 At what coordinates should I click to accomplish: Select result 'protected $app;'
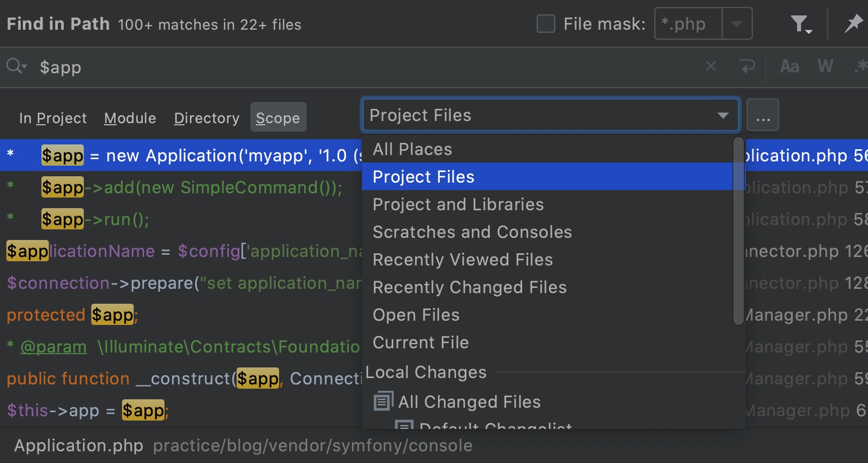(x=180, y=315)
